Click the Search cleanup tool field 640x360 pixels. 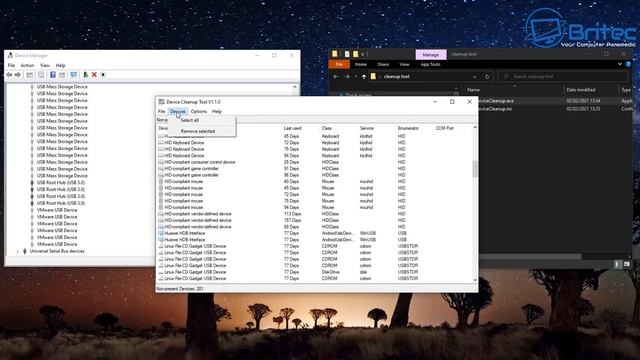[563, 77]
